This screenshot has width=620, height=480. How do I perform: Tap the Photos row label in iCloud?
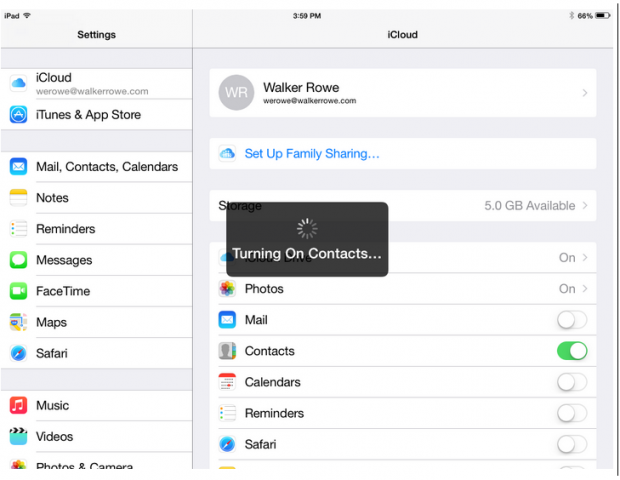264,289
